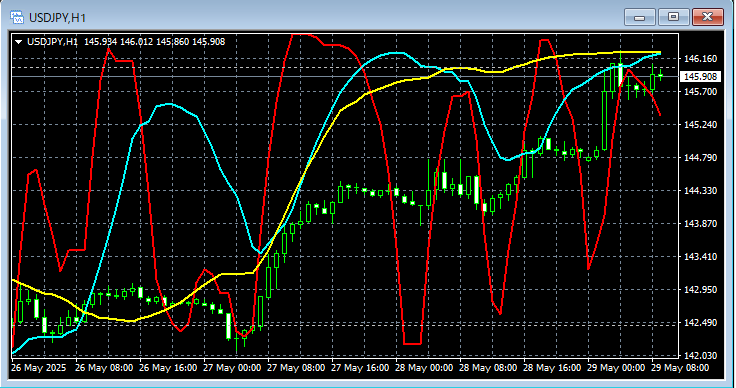Click the 28 May 00:00 time label

click(x=424, y=367)
